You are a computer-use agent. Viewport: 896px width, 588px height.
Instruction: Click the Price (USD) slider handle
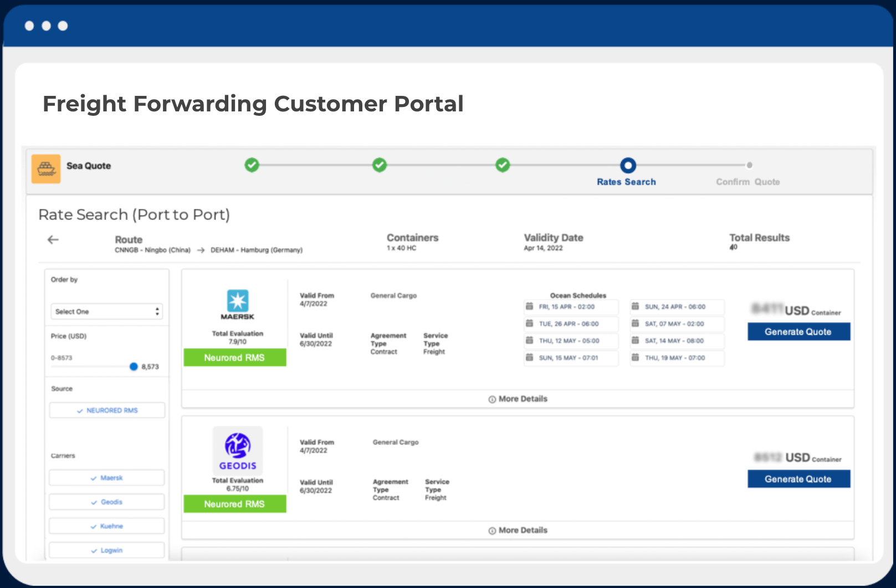(x=134, y=366)
